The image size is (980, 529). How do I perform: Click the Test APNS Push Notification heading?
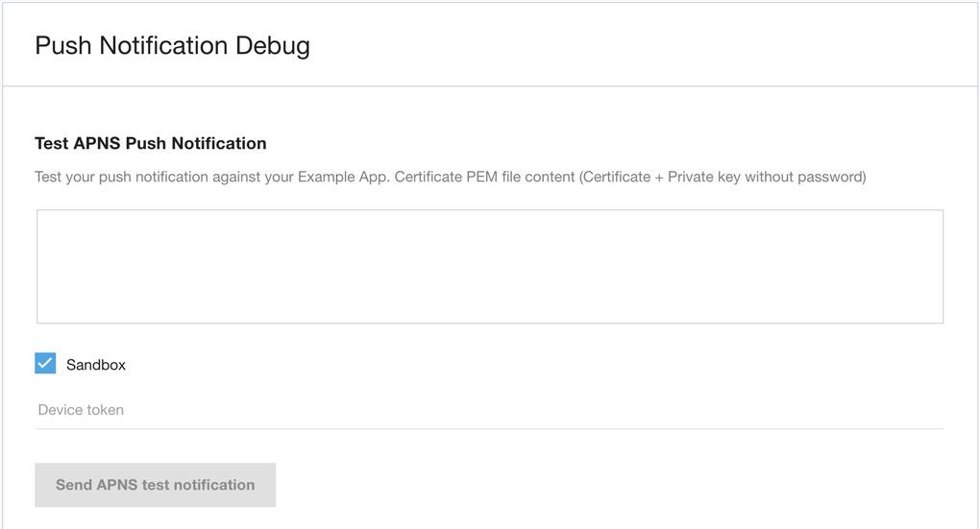pyautogui.click(x=151, y=143)
